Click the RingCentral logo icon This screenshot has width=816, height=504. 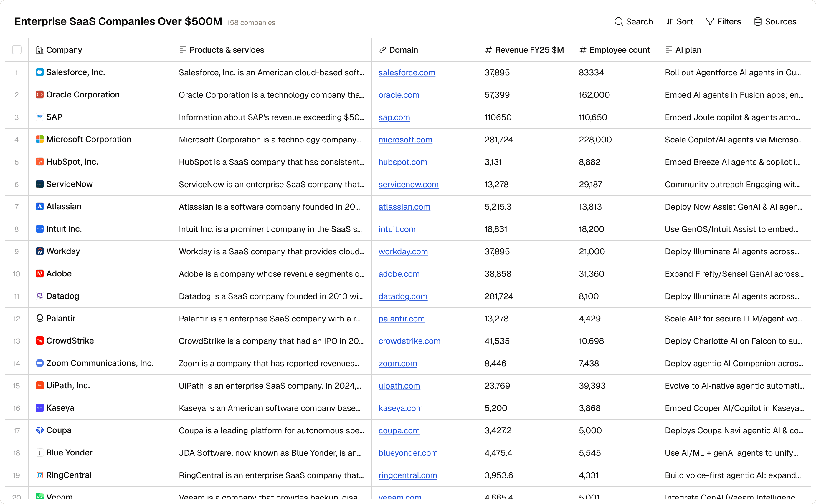click(40, 475)
